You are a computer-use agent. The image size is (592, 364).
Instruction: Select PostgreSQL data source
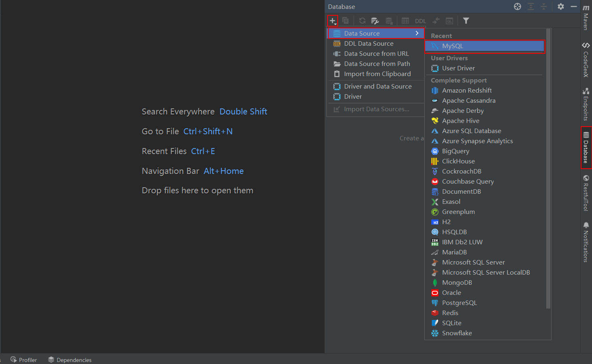(485, 303)
